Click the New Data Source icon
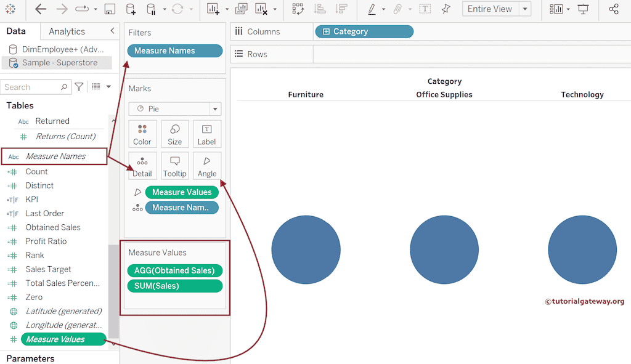 click(x=131, y=9)
